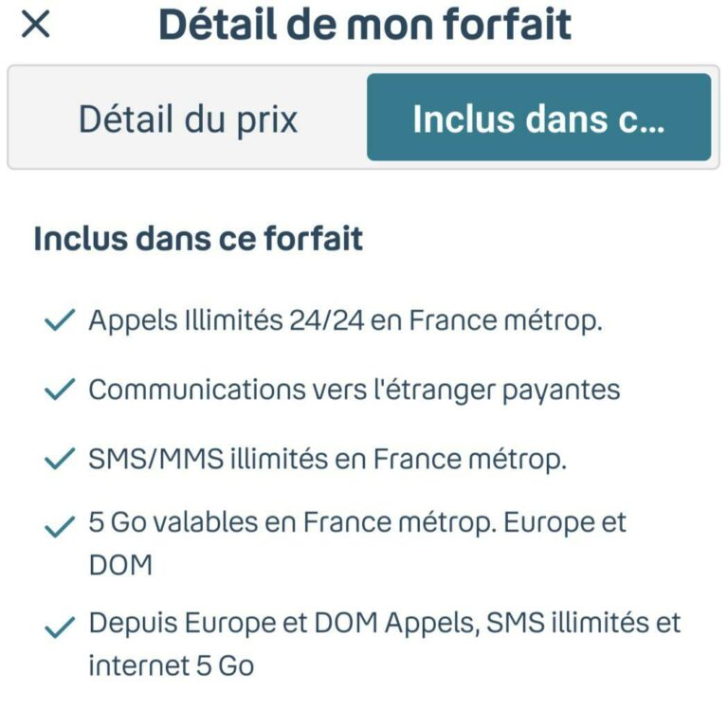Click the checkmark beside 5 Go valables
This screenshot has height=709, width=728.
pos(60,527)
